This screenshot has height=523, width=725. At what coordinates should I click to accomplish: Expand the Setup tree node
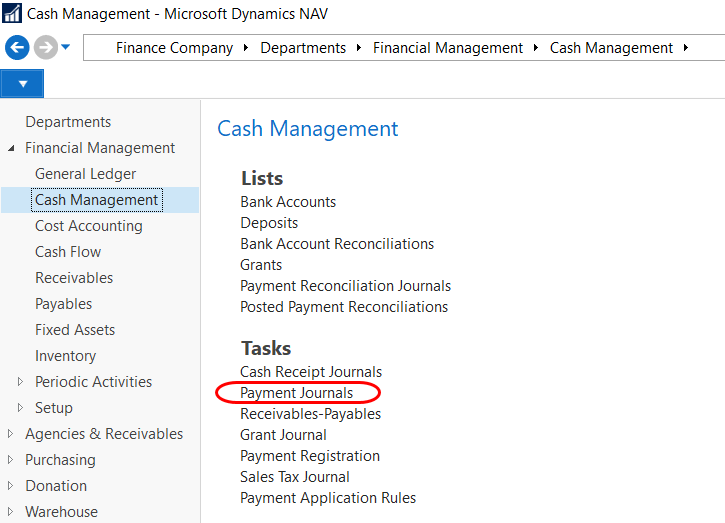click(21, 408)
